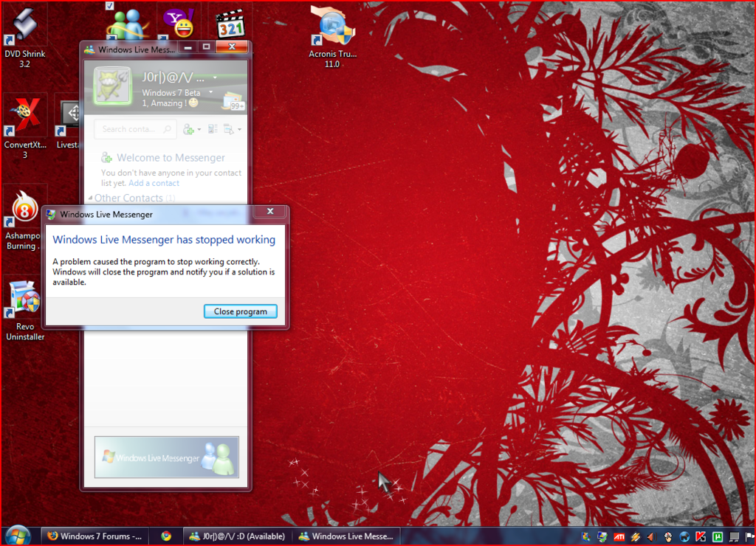The image size is (756, 546).
Task: Click the monitor with green check tray icon
Action: 602,537
